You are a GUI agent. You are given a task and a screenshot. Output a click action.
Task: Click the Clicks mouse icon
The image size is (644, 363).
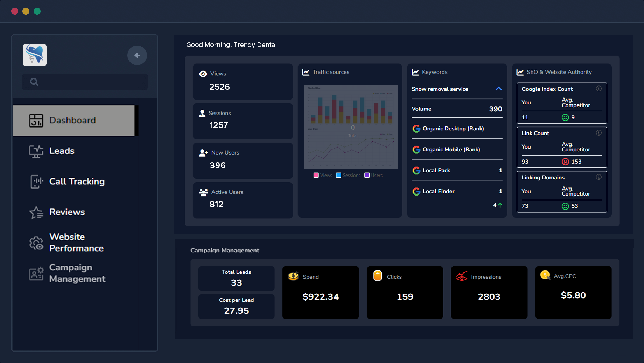click(378, 276)
